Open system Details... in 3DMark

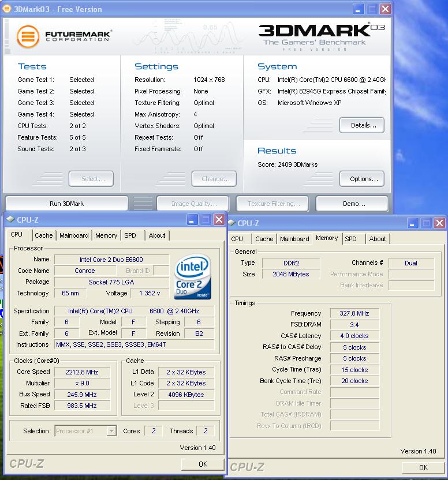coord(362,125)
